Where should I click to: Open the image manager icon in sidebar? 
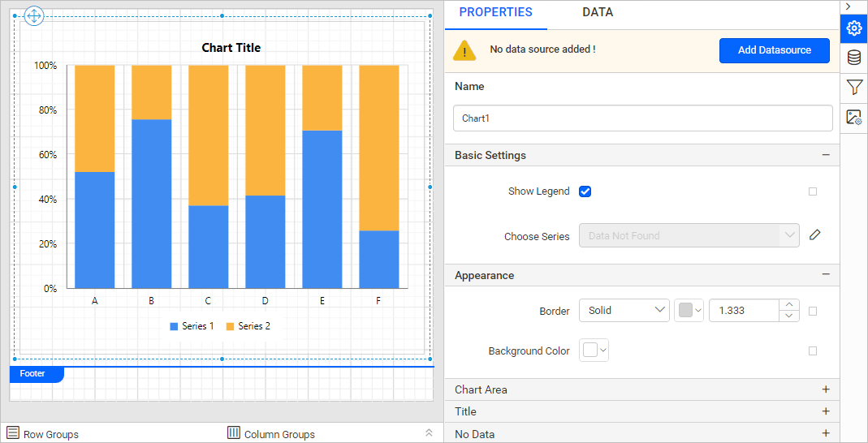(x=853, y=118)
